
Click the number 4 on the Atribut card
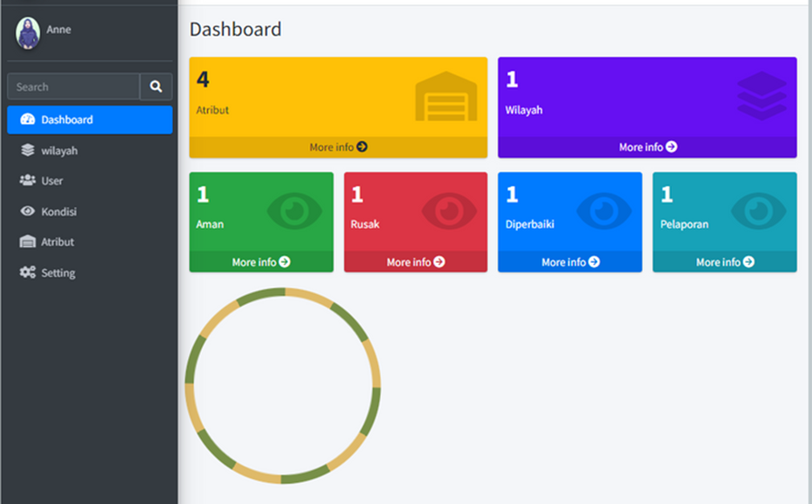point(203,79)
